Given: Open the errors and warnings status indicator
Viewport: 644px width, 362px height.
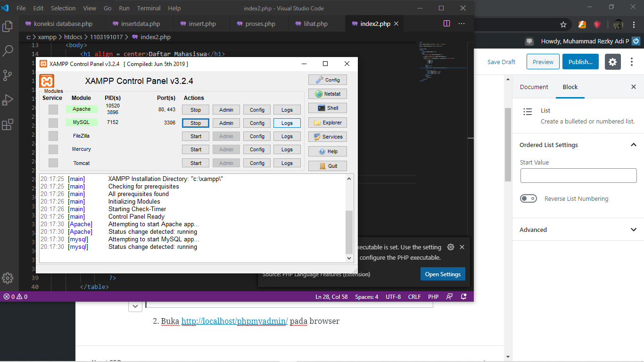Looking at the screenshot, I should (16, 297).
